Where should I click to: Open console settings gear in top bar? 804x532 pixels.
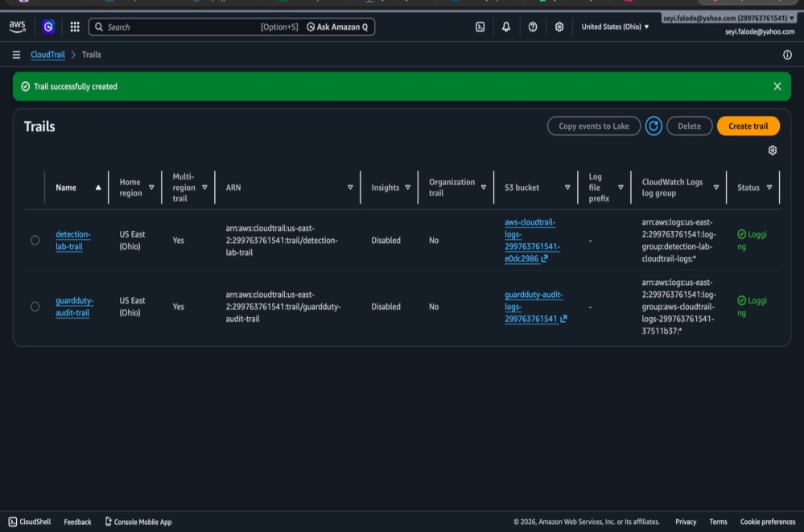[x=559, y=27]
